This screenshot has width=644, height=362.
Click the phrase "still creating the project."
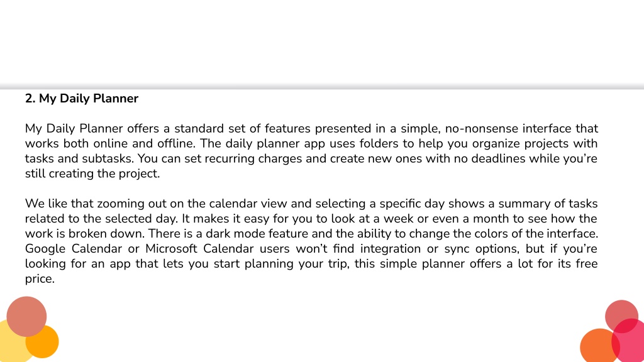(x=92, y=174)
